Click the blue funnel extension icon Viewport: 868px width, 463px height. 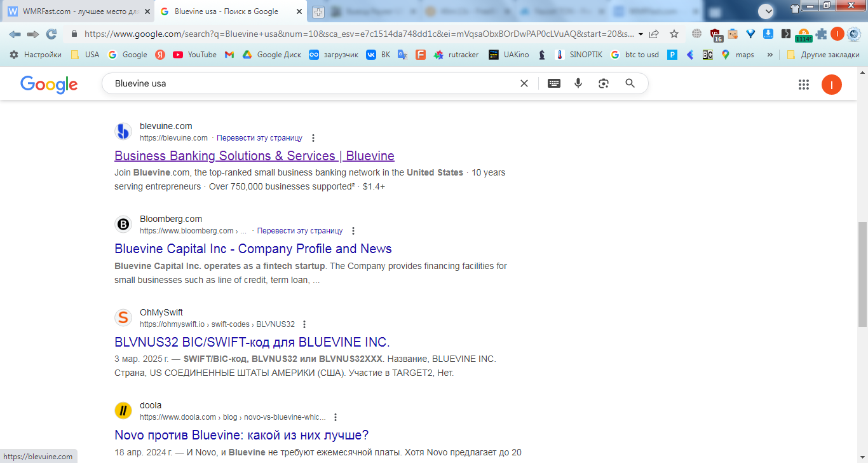point(750,34)
